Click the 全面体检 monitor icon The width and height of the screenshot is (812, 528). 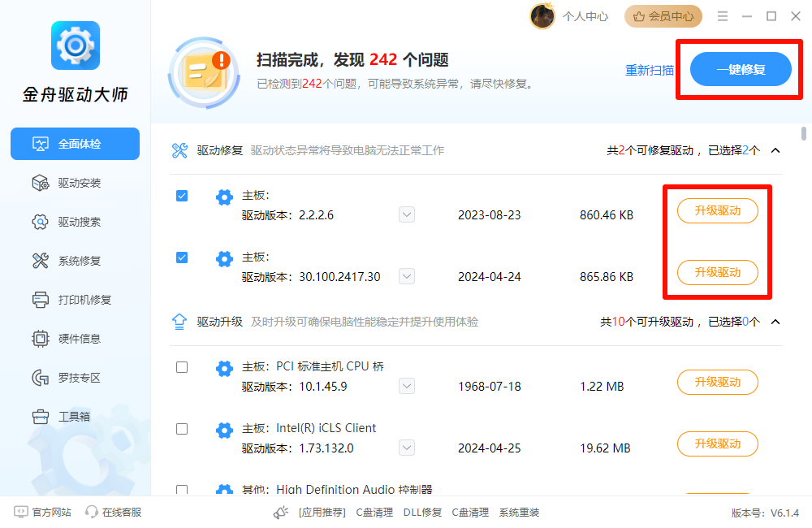(x=41, y=144)
